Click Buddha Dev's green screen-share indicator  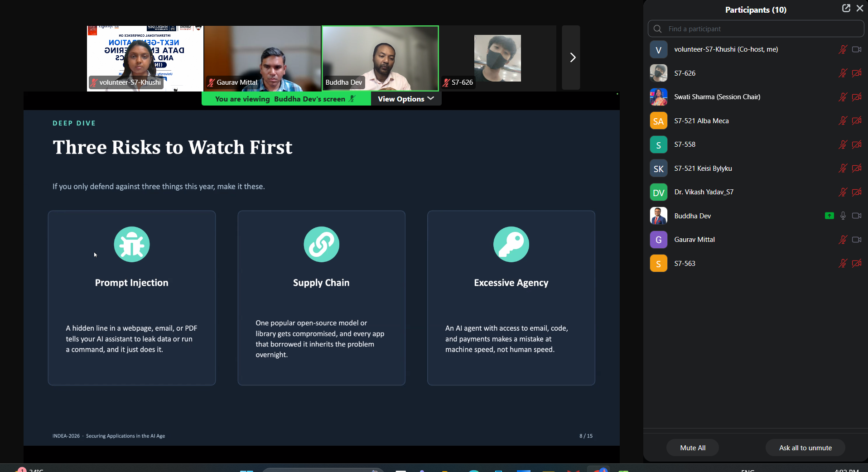[x=829, y=216]
